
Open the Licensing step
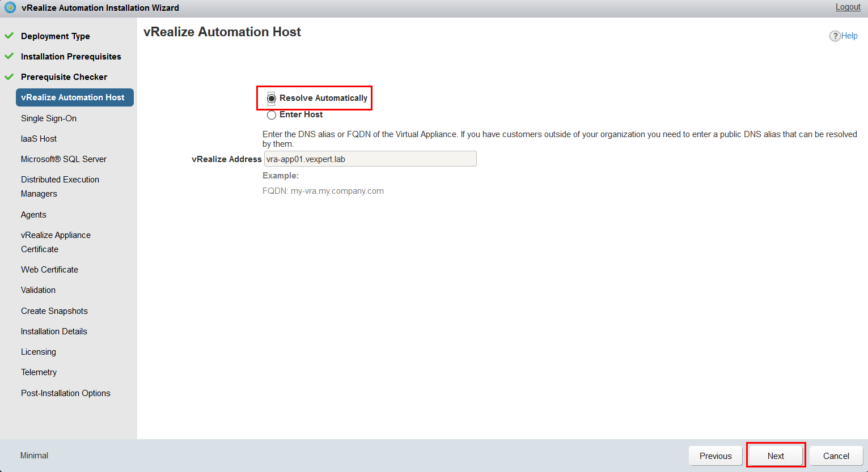coord(39,352)
